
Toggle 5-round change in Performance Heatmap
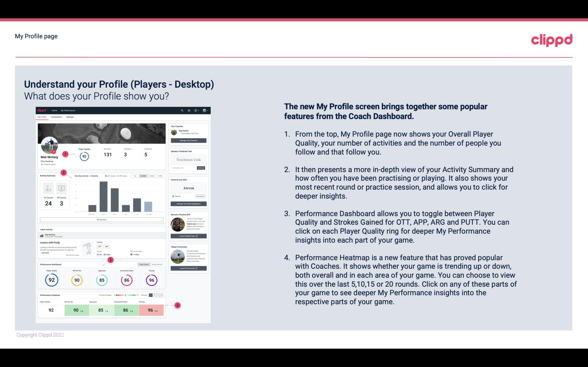(151, 295)
